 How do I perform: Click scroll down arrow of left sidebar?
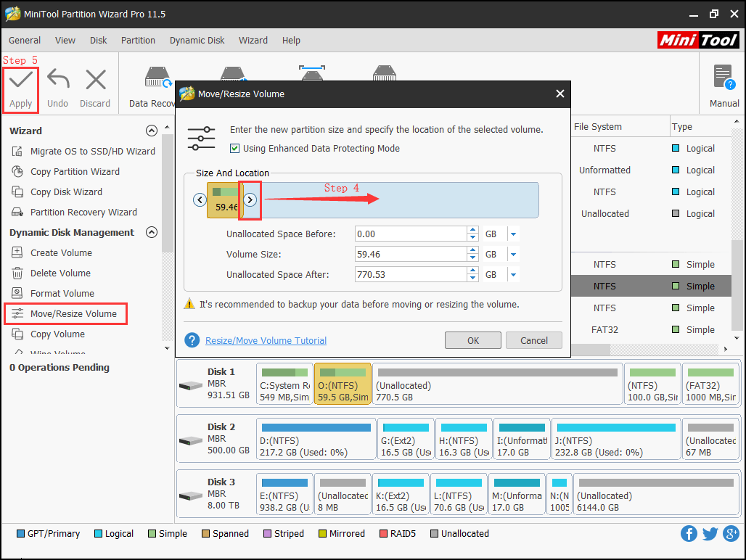point(167,348)
